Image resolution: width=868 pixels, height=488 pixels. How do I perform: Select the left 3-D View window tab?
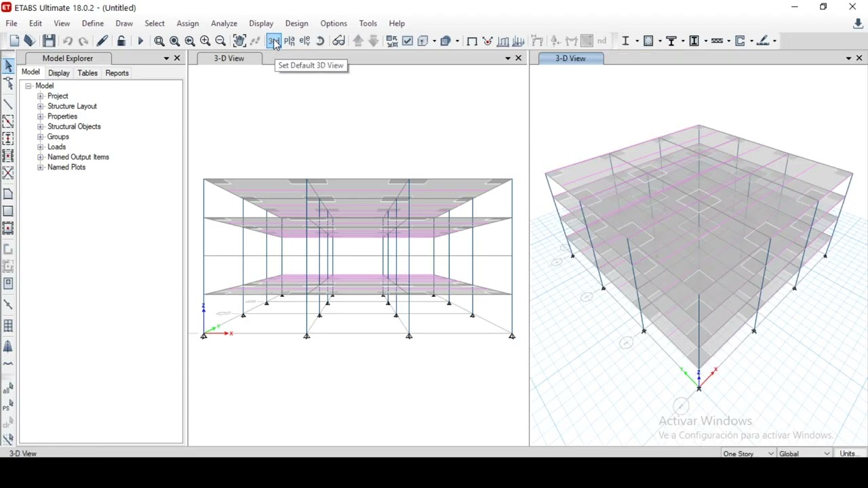[229, 58]
